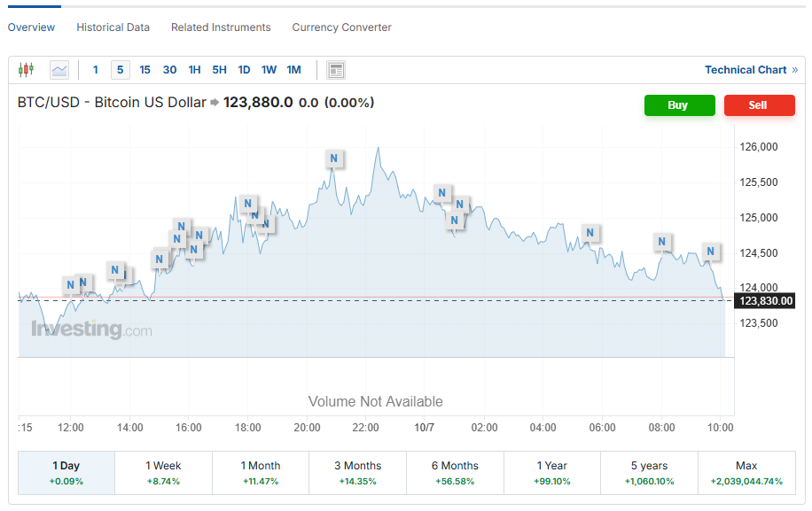Select the Max time range

tap(746, 473)
